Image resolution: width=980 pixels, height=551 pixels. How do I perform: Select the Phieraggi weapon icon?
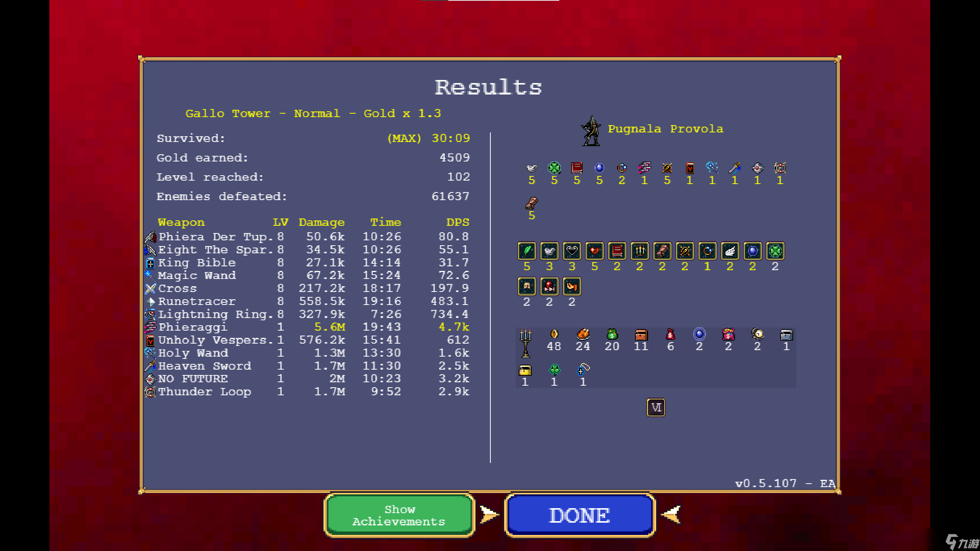click(x=149, y=328)
